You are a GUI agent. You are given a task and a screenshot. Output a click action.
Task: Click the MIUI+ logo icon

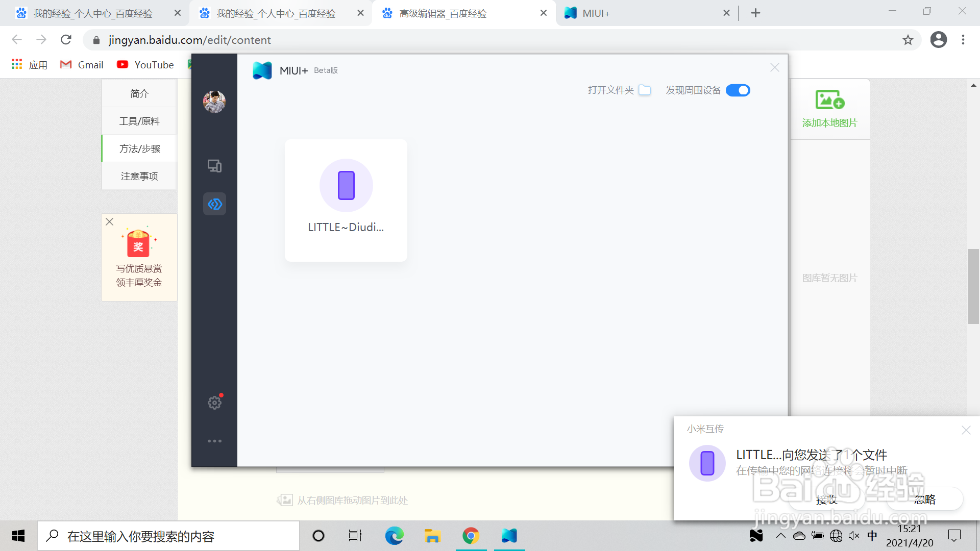pyautogui.click(x=262, y=70)
